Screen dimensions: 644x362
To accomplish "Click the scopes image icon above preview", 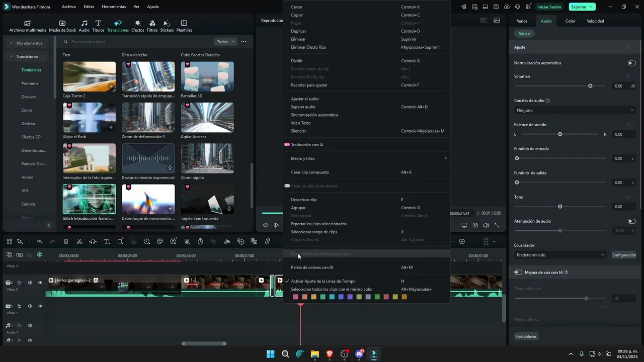I will pyautogui.click(x=497, y=21).
